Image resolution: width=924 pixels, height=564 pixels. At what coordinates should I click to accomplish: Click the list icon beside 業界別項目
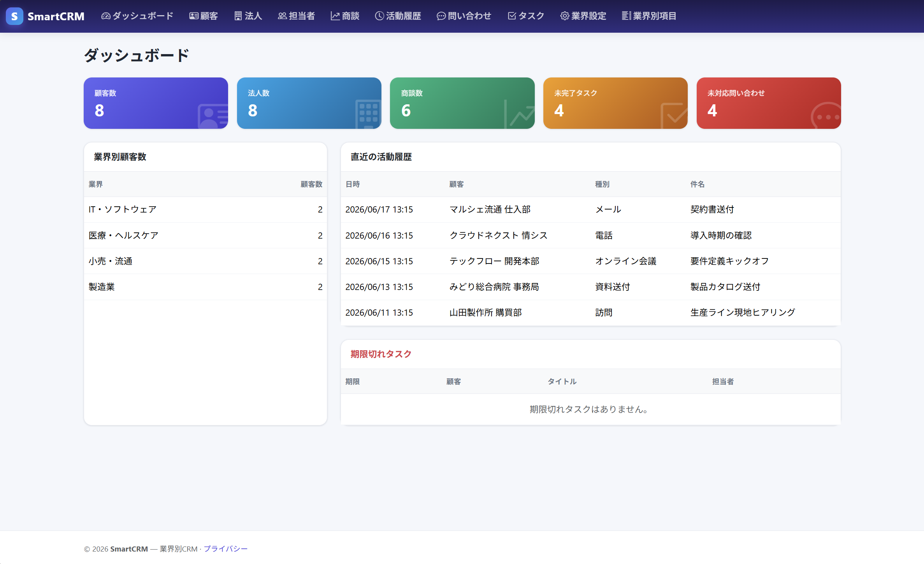click(626, 16)
